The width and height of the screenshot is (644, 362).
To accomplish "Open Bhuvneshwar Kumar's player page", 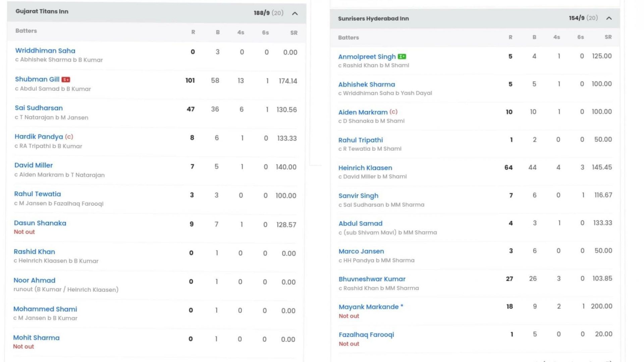I will pyautogui.click(x=372, y=279).
